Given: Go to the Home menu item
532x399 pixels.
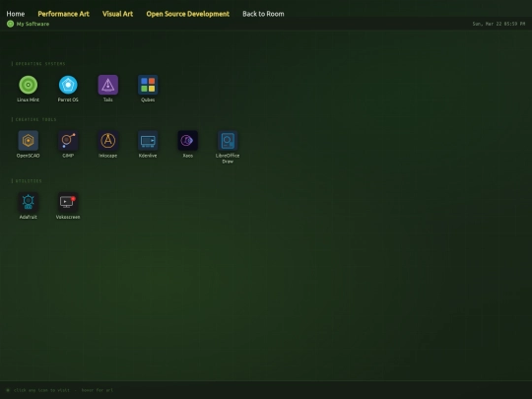Looking at the screenshot, I should [16, 14].
